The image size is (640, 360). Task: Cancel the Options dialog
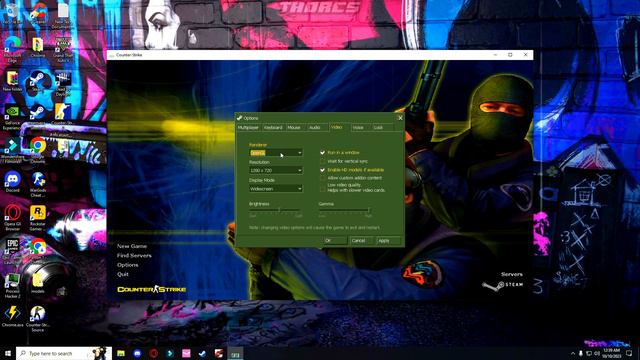[361, 241]
